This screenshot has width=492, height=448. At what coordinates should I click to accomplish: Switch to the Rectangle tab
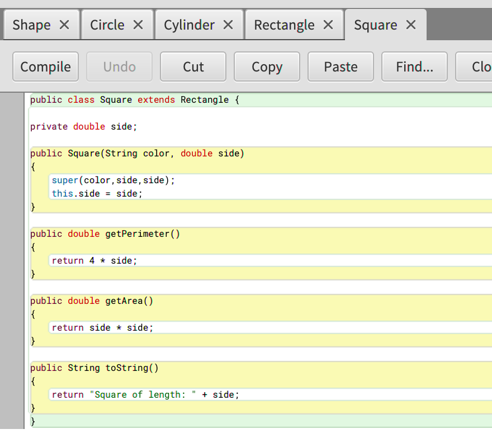[x=284, y=25]
